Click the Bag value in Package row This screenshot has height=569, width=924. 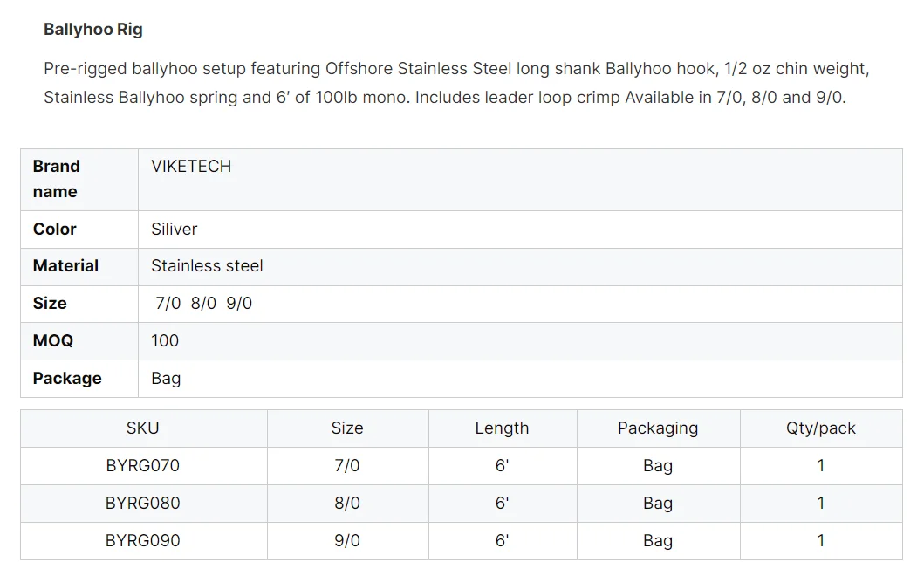166,379
